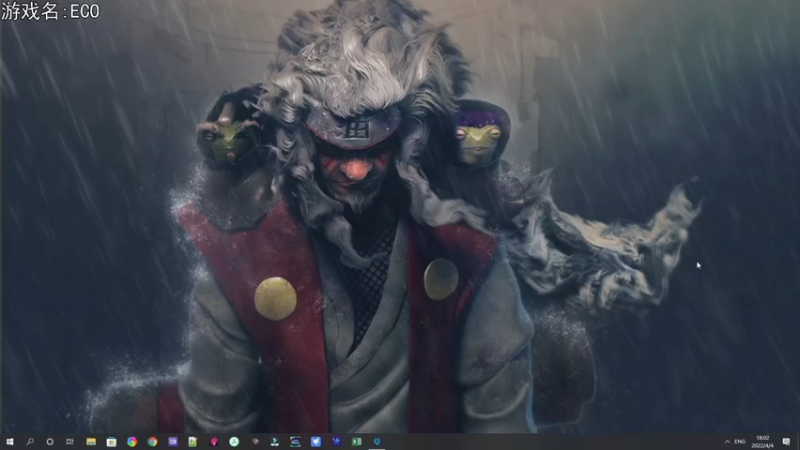Open the blue bird app on taskbar
This screenshot has height=450, width=800.
(316, 442)
